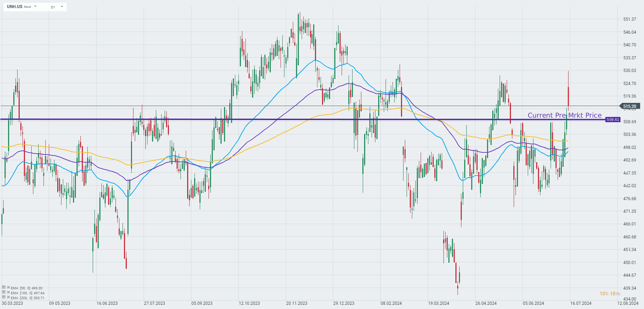This screenshot has width=644, height=309.
Task: Click the 530.03 price axis label
Action: pyautogui.click(x=630, y=71)
